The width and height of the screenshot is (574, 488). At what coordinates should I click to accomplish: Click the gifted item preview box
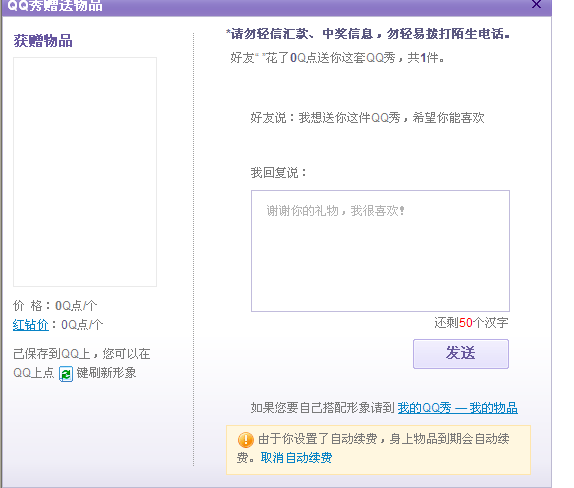(x=85, y=172)
